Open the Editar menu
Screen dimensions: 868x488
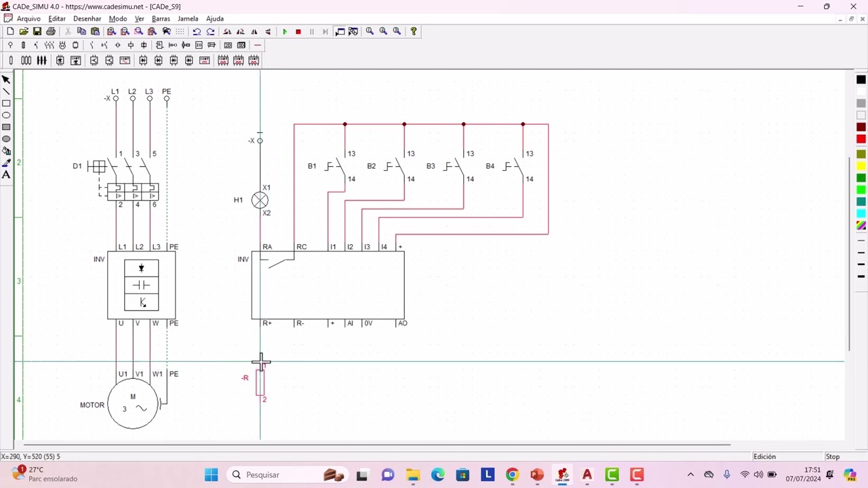tap(57, 18)
